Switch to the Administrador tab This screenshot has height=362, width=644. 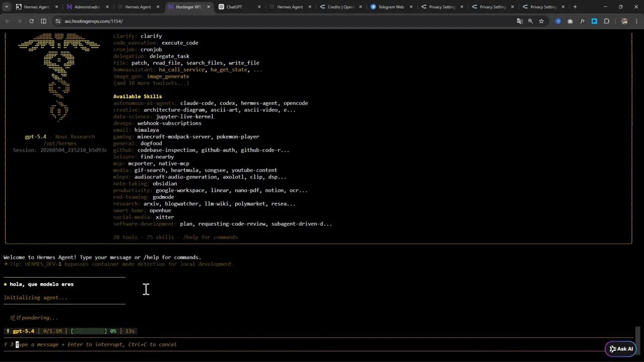pos(87,7)
